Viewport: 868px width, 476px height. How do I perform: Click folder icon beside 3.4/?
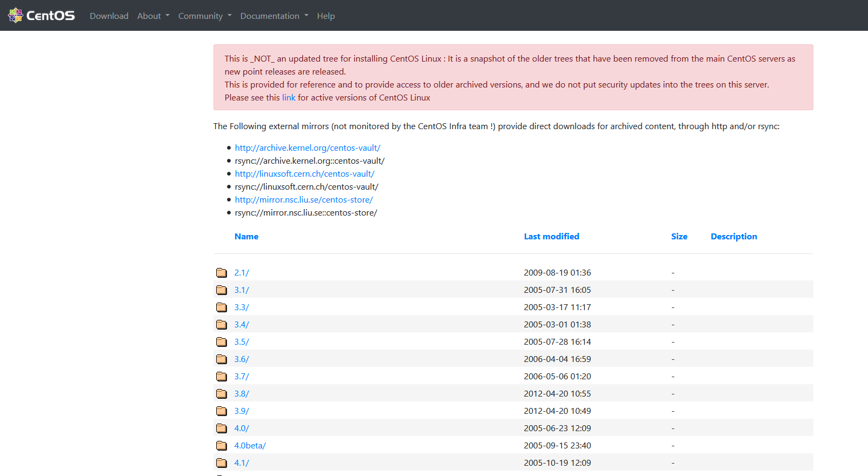pyautogui.click(x=222, y=324)
